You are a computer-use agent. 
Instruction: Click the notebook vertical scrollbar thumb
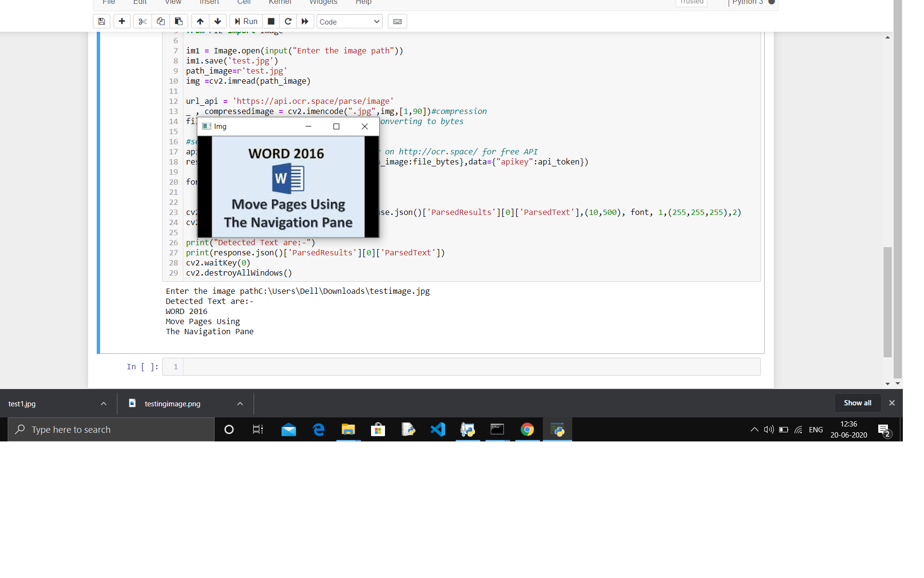(887, 302)
